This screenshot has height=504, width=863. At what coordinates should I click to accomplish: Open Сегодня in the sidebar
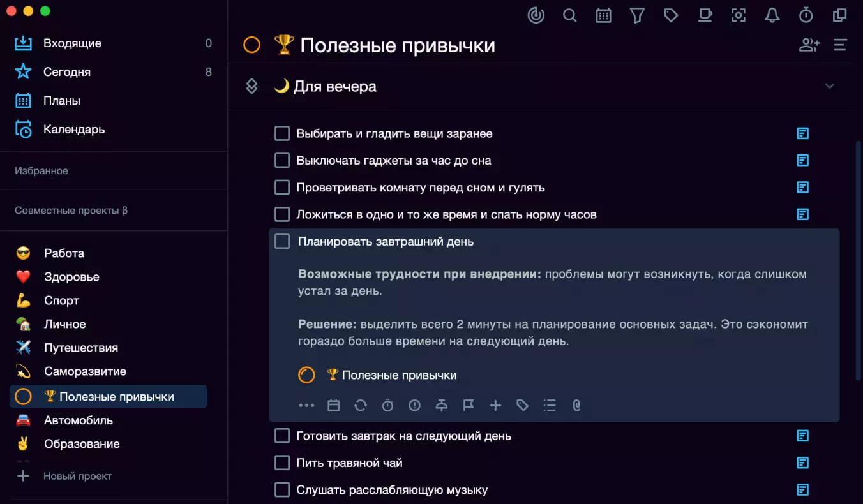(114, 72)
